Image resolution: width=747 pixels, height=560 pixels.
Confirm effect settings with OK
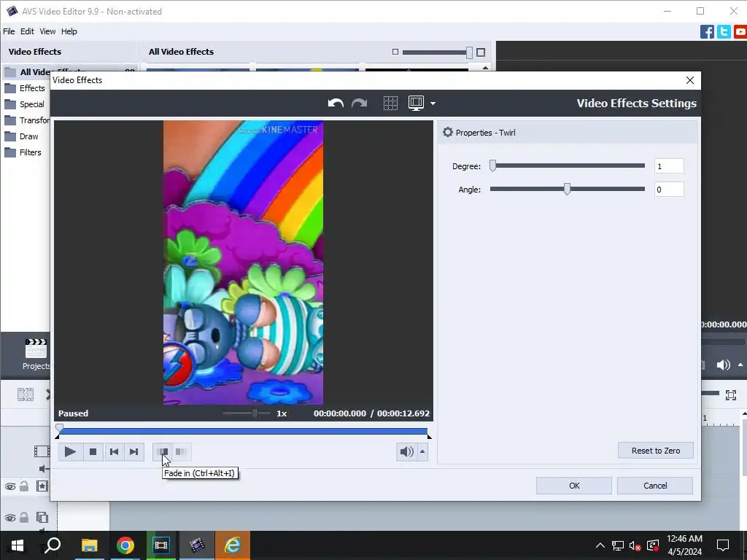coord(574,486)
